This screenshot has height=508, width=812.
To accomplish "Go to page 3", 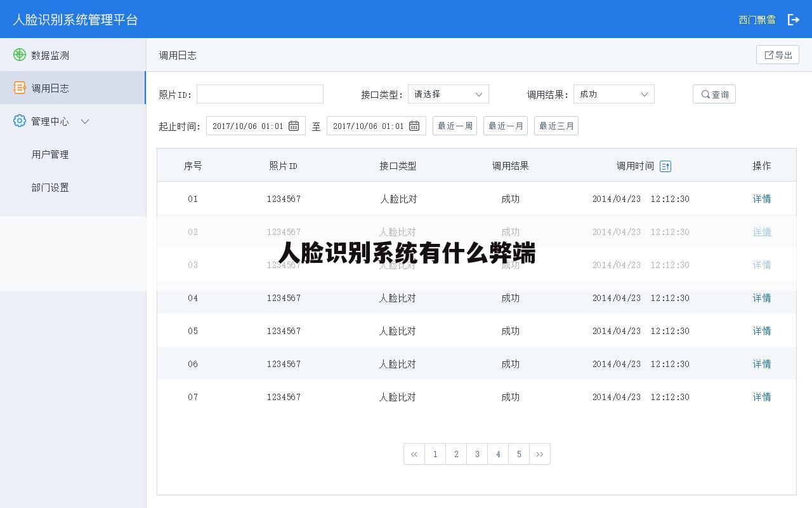I will 477,454.
